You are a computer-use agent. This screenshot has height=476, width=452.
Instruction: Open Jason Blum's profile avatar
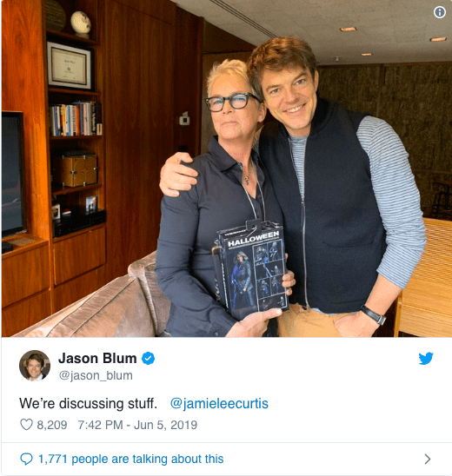click(x=35, y=366)
